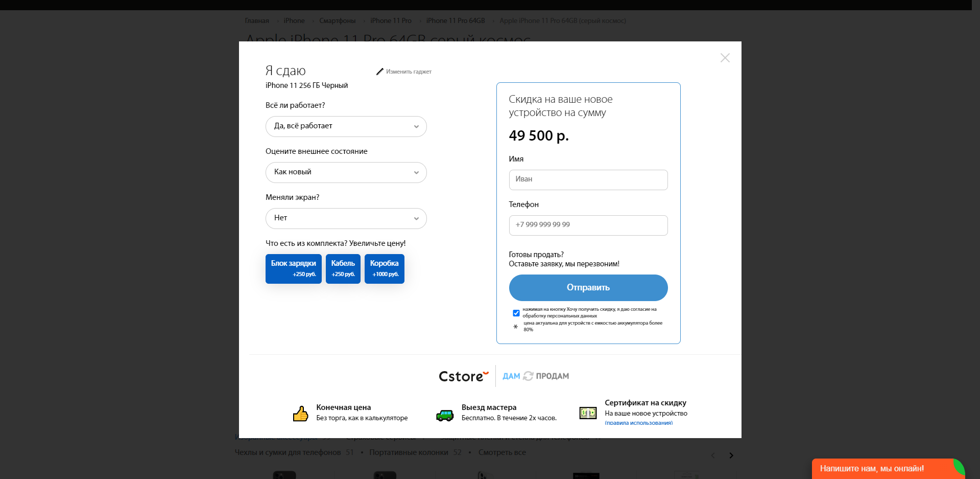Screen dimensions: 980x479
Task: Open Чехлы и сумки для телефонов link
Action: [288, 452]
